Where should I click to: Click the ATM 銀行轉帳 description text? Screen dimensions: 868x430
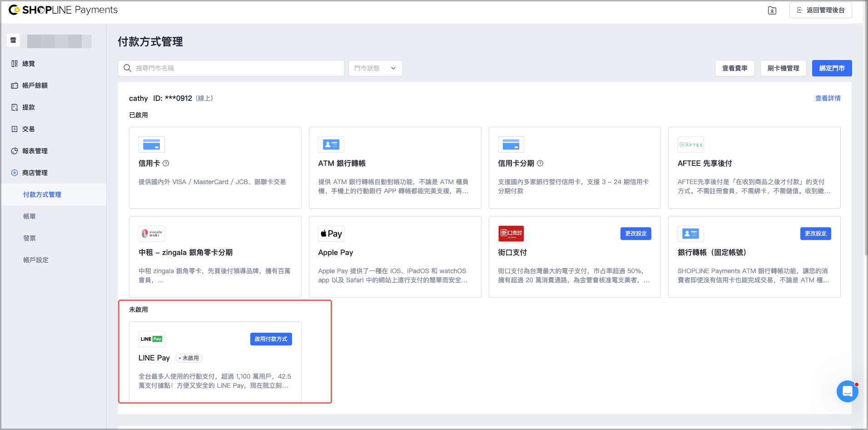pyautogui.click(x=393, y=186)
